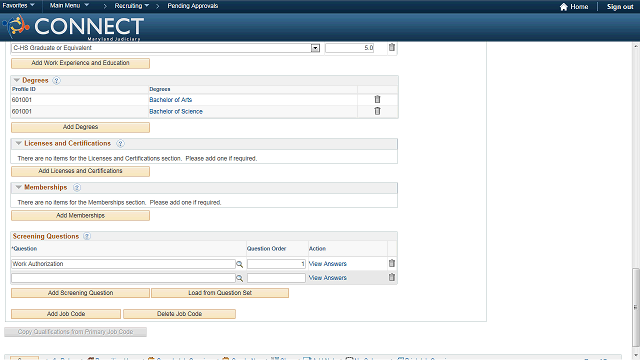Focus the years field showing 5.0
Screen dimensions: 640x360
350,48
